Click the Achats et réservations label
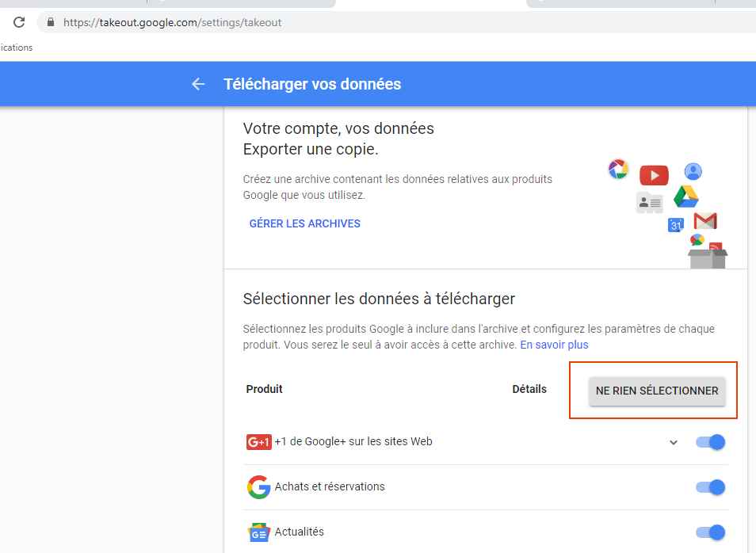The width and height of the screenshot is (756, 553). [x=330, y=486]
